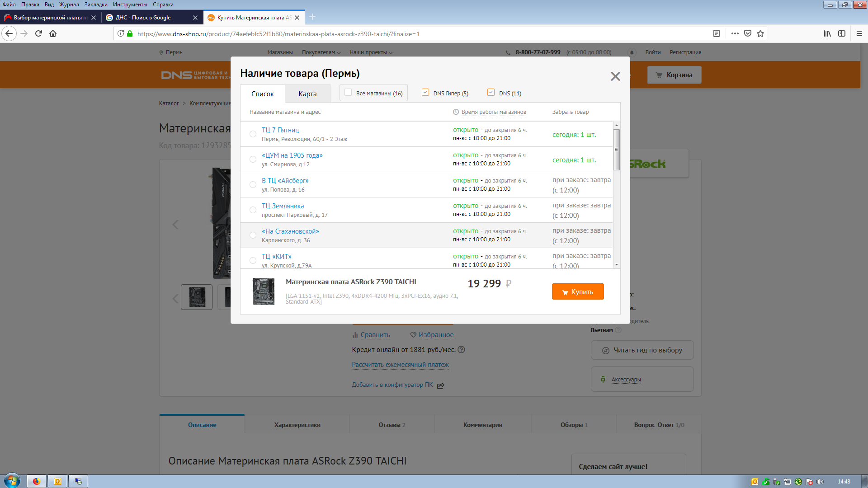Switch to the 'Карта' tab
Viewport: 868px width, 488px height.
[x=307, y=94]
